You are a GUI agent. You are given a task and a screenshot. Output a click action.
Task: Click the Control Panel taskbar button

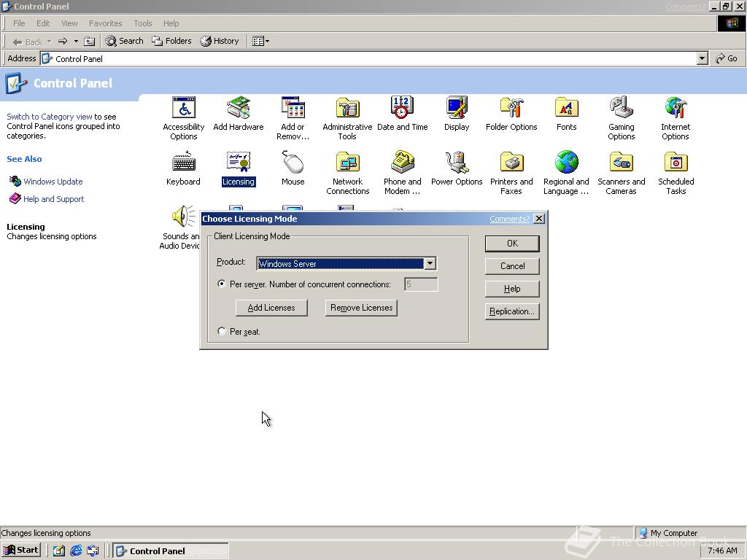point(171,551)
